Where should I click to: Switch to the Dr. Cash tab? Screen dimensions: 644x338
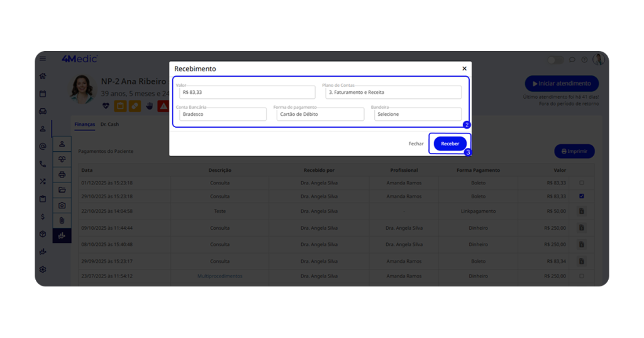tap(109, 125)
